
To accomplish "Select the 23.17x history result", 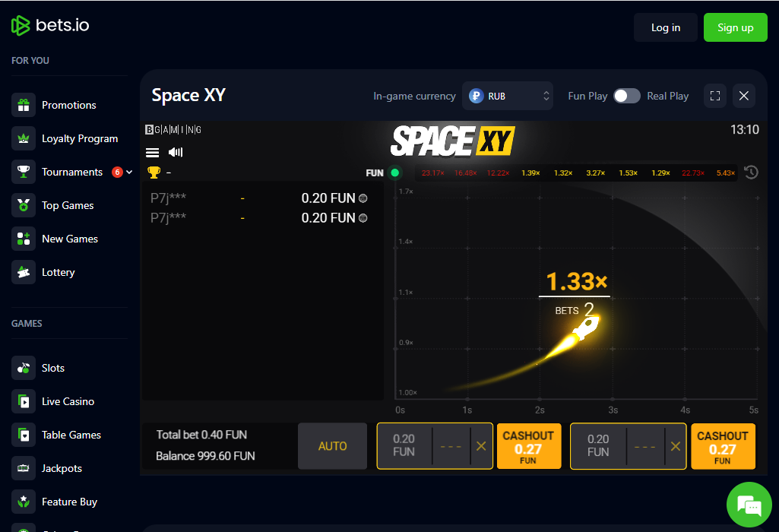I will point(432,173).
